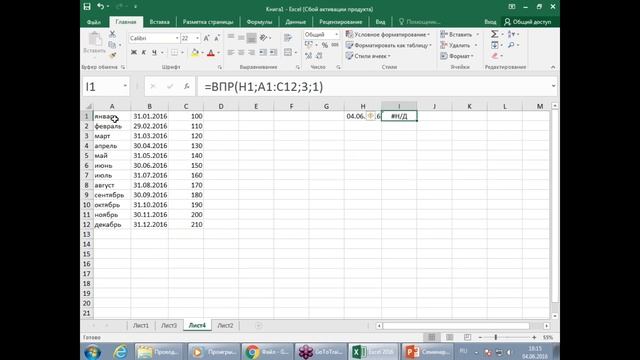
Task: Open the Файл tab
Action: pyautogui.click(x=94, y=22)
